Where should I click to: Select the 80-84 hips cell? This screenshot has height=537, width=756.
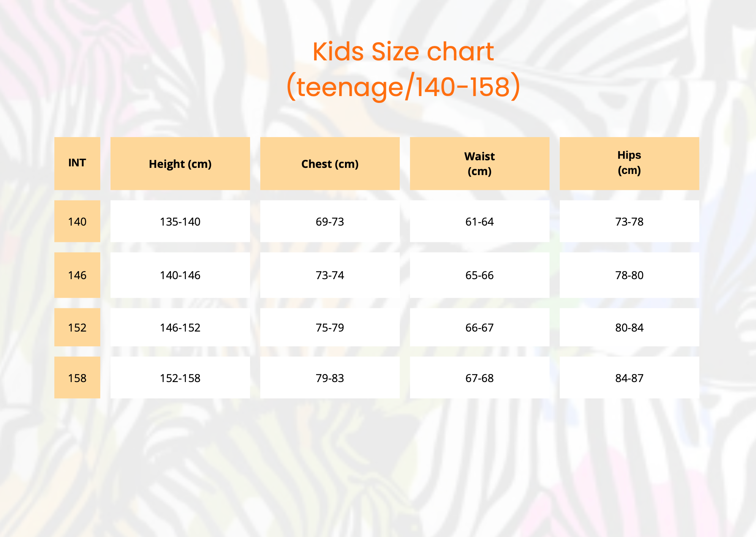pyautogui.click(x=629, y=327)
